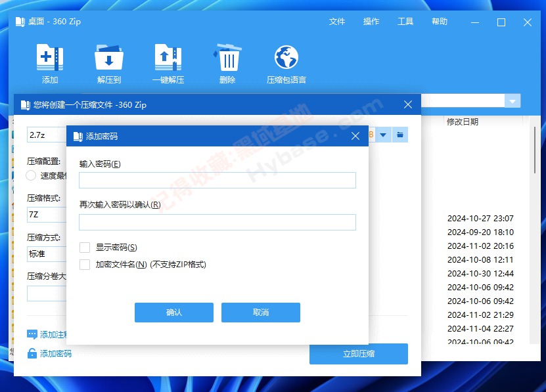Image resolution: width=546 pixels, height=392 pixels.
Task: Click the 360 Zip logo in main title bar
Action: pos(20,22)
